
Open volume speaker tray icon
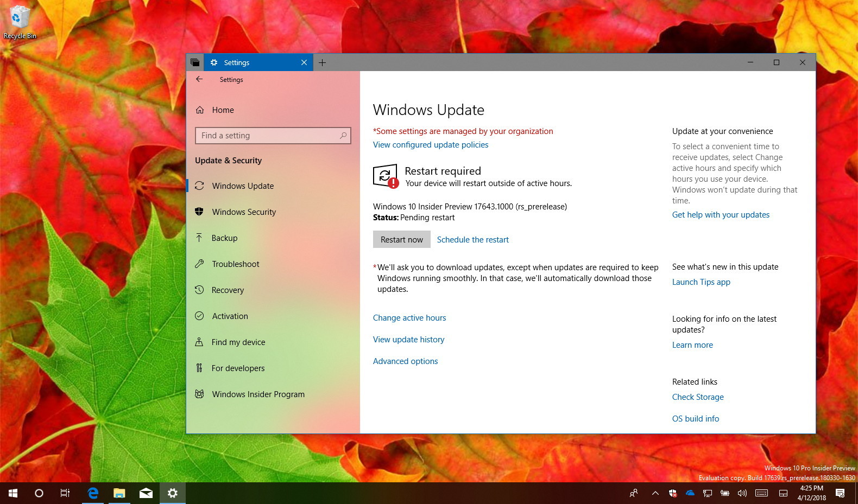[x=742, y=493]
